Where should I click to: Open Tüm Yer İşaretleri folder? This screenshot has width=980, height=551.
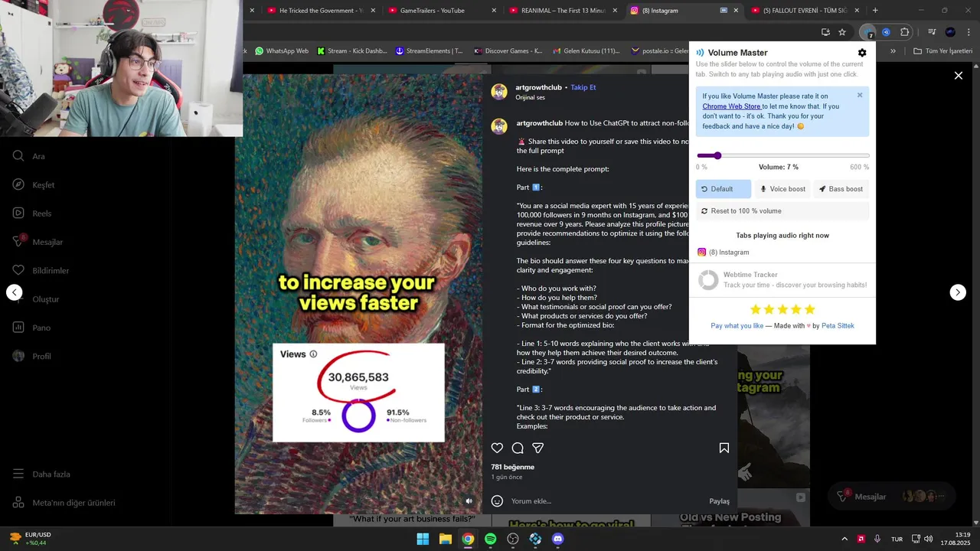942,51
